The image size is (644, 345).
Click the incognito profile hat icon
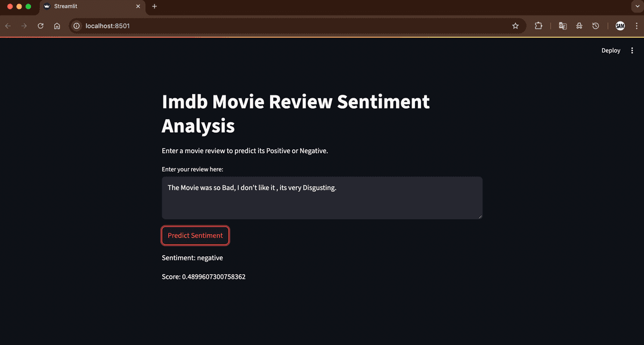click(579, 26)
